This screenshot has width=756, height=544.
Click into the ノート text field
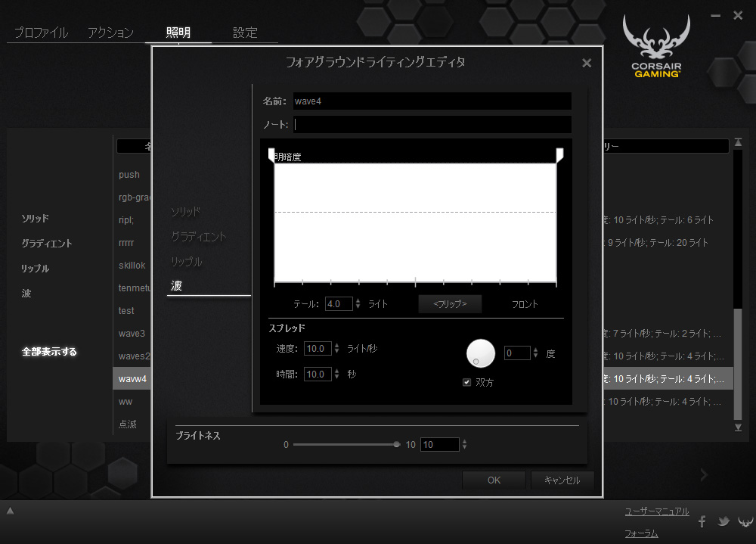(x=432, y=125)
